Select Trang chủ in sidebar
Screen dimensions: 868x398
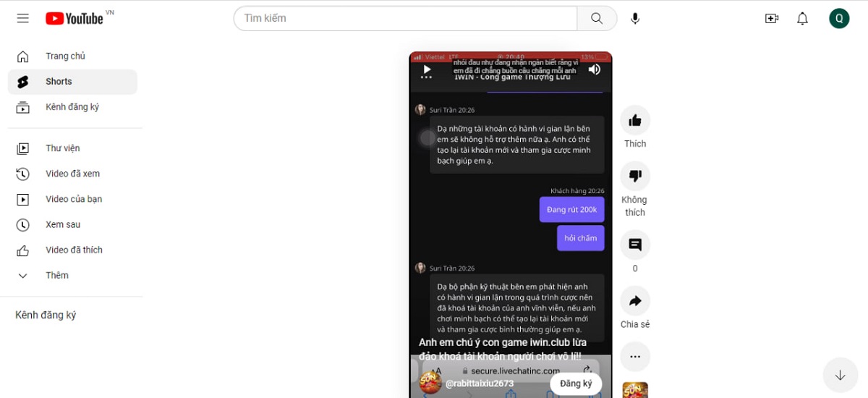pyautogui.click(x=65, y=56)
